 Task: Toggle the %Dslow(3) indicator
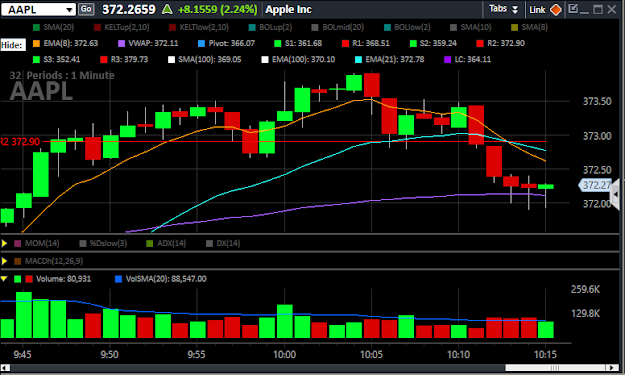click(103, 243)
